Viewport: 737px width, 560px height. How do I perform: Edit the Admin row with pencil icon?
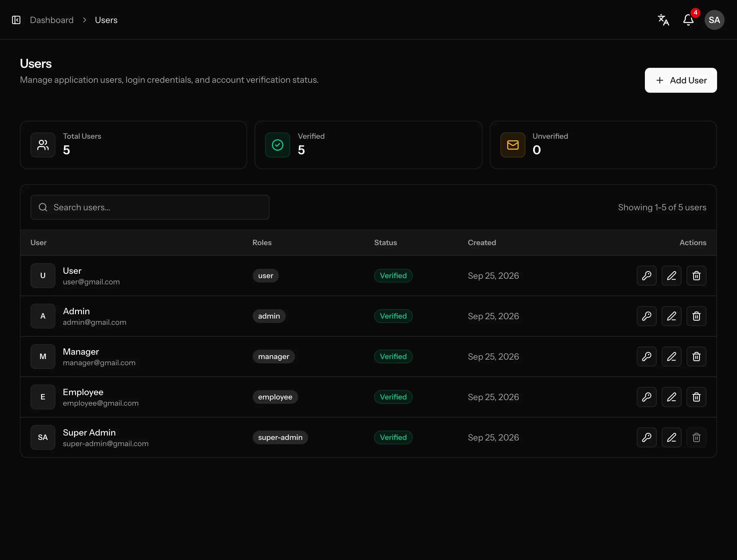671,316
